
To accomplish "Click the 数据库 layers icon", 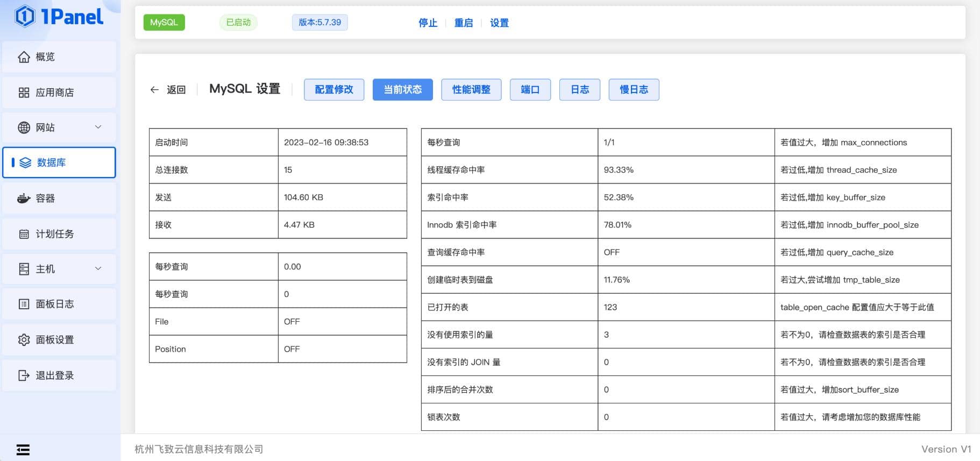I will [25, 162].
